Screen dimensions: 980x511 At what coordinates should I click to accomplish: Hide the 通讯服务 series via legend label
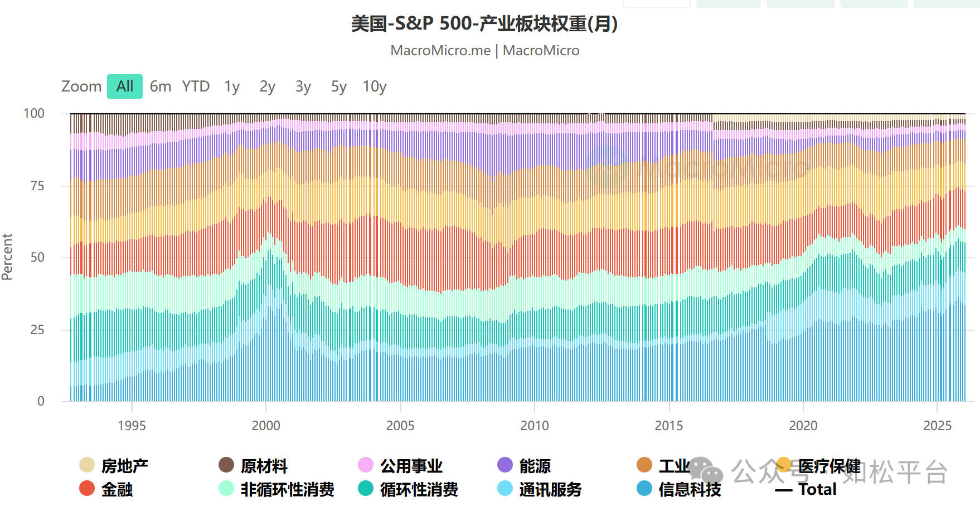coord(550,489)
